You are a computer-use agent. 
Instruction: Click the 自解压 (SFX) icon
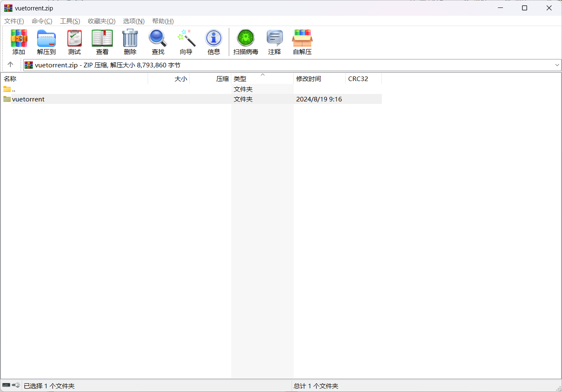pyautogui.click(x=302, y=42)
